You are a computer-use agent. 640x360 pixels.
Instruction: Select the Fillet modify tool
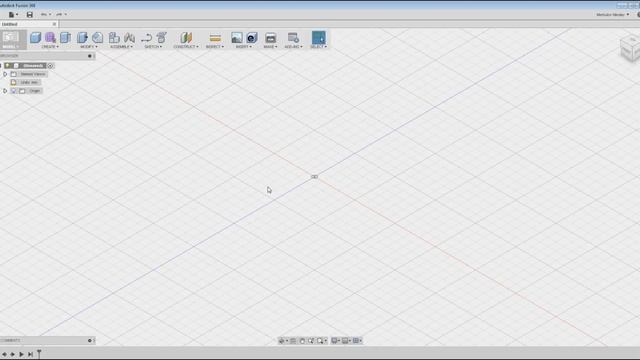pyautogui.click(x=98, y=38)
